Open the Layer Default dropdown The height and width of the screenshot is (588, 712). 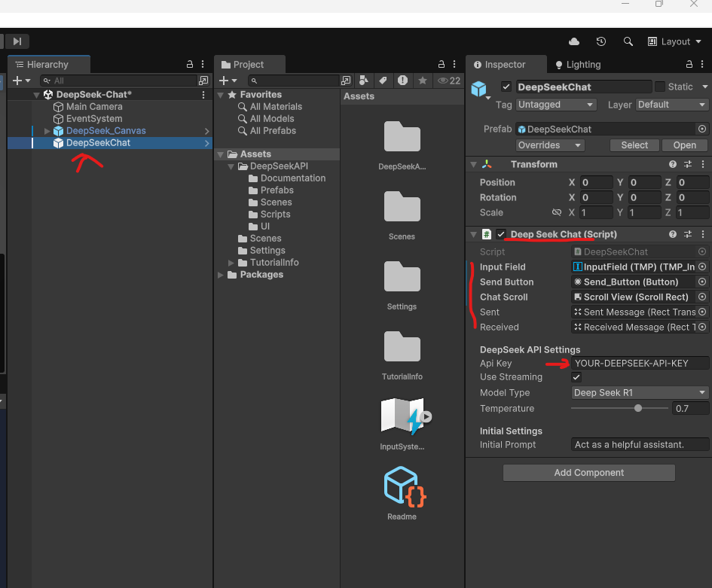pyautogui.click(x=673, y=105)
